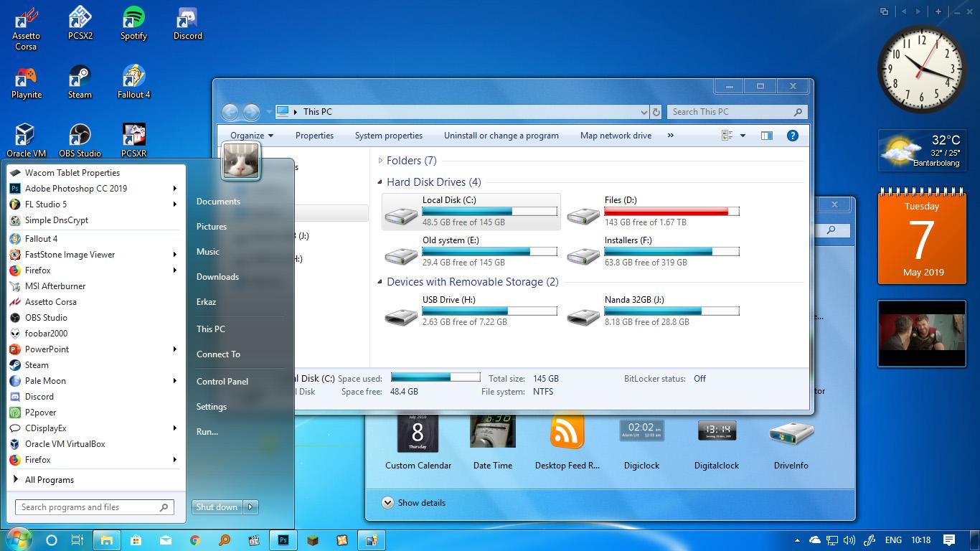The width and height of the screenshot is (980, 551).
Task: Show more toolbar commands chevron
Action: pos(671,136)
